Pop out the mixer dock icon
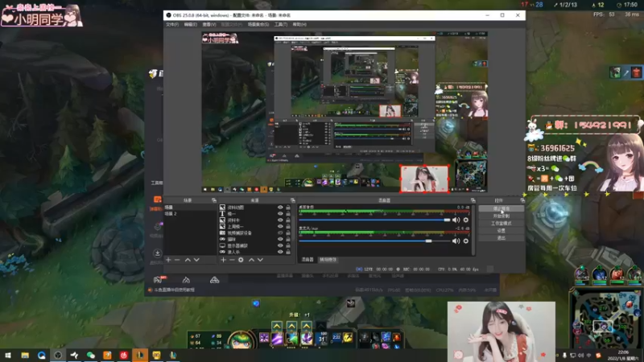Screen dimensions: 644x362 473,200
